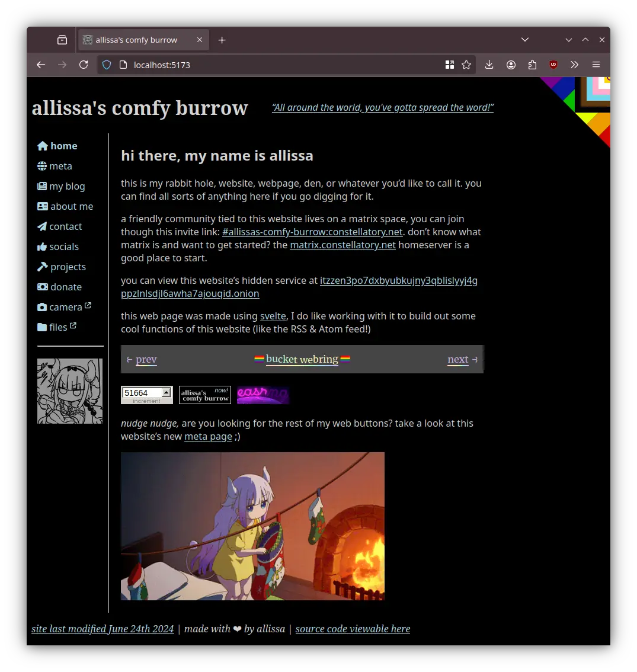Click the allissa's comfy burrow now! web button
Image resolution: width=637 pixels, height=672 pixels.
pos(205,395)
